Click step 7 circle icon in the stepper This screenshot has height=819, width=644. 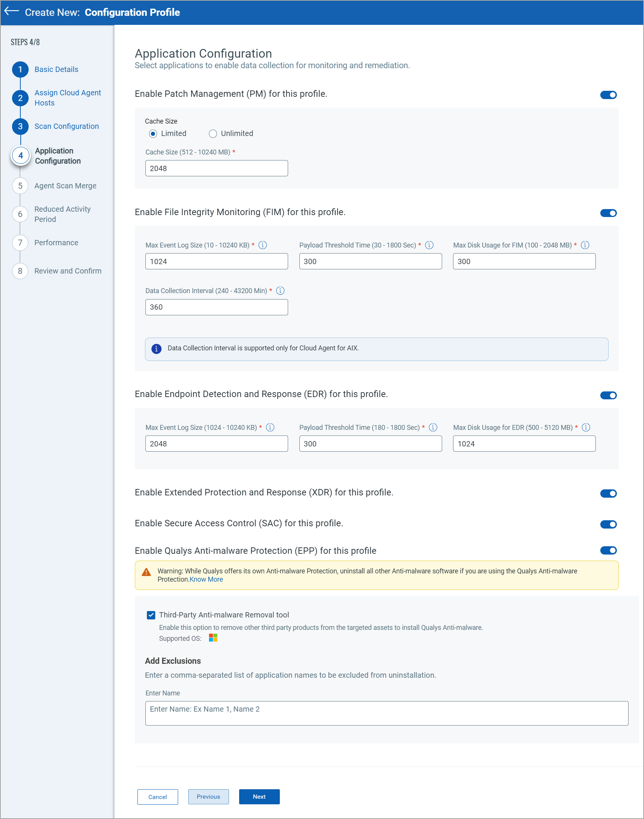[20, 243]
